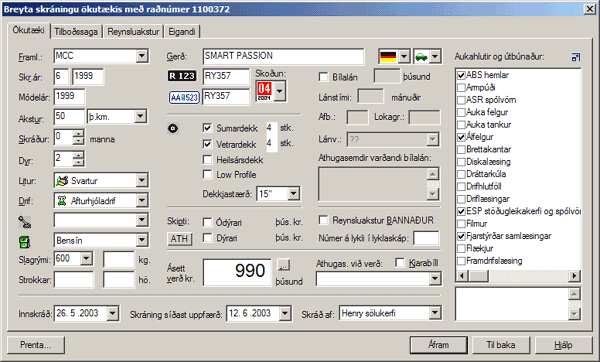The image size is (600, 362).
Task: Click the black R 123 plate icon
Action: coord(182,76)
